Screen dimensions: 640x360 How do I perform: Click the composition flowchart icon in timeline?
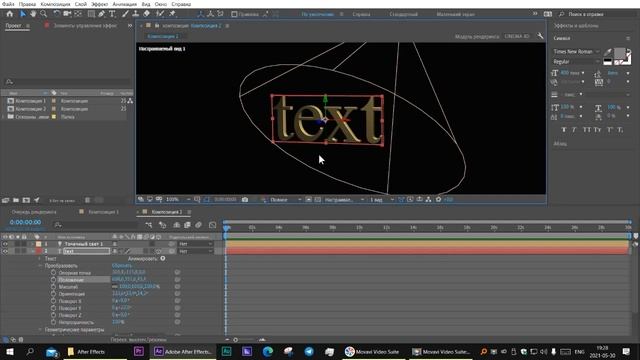[x=149, y=225]
